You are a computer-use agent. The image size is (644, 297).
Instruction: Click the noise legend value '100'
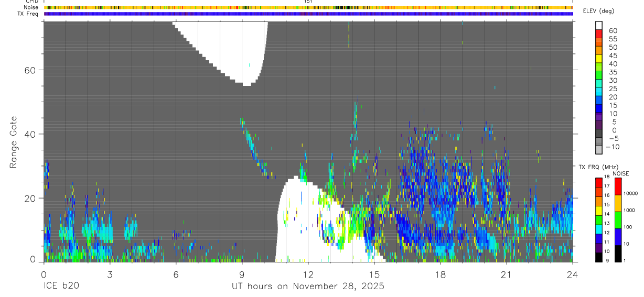(629, 227)
